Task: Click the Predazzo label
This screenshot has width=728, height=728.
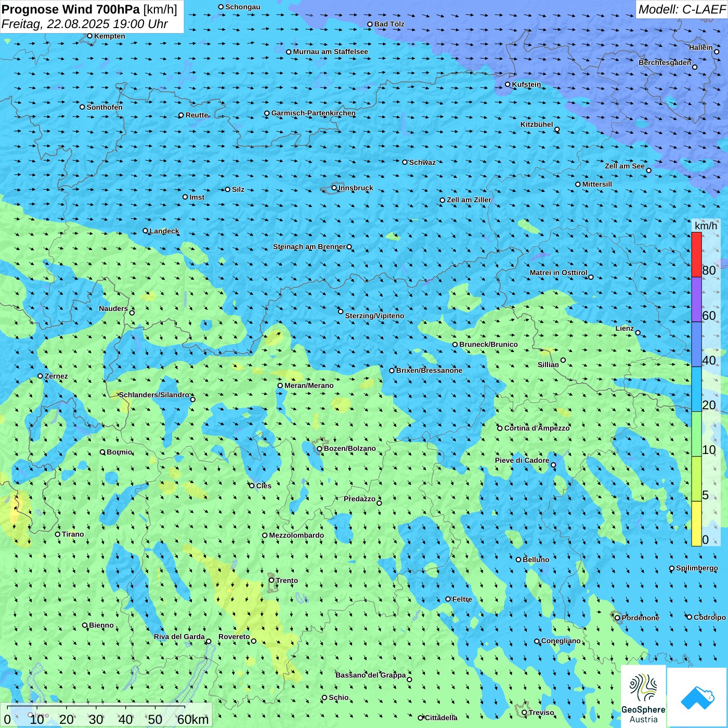Action: 359,499
